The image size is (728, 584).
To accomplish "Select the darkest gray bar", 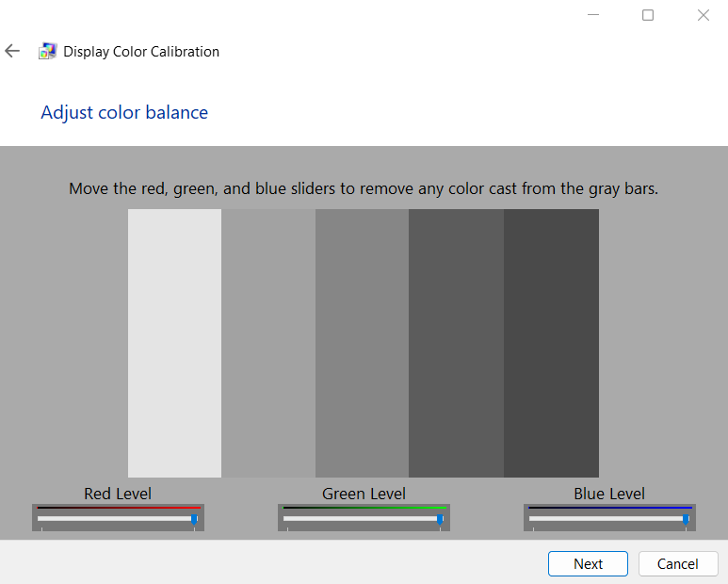I will (551, 343).
